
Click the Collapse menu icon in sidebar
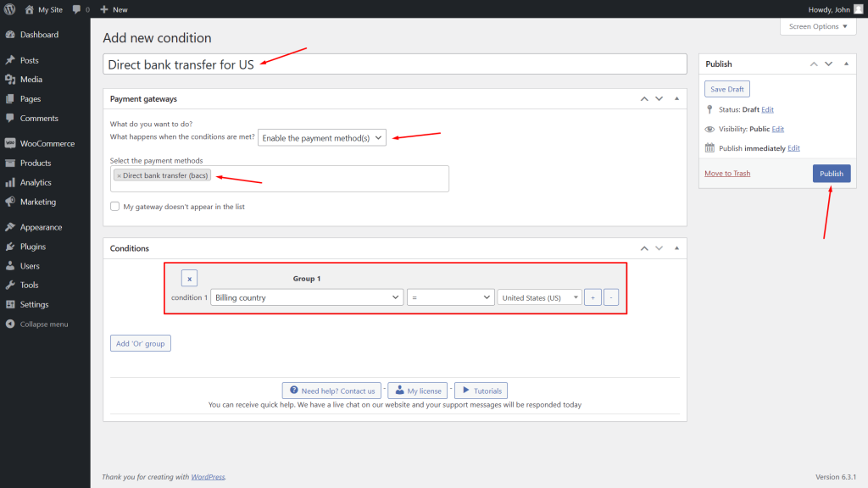(x=10, y=324)
